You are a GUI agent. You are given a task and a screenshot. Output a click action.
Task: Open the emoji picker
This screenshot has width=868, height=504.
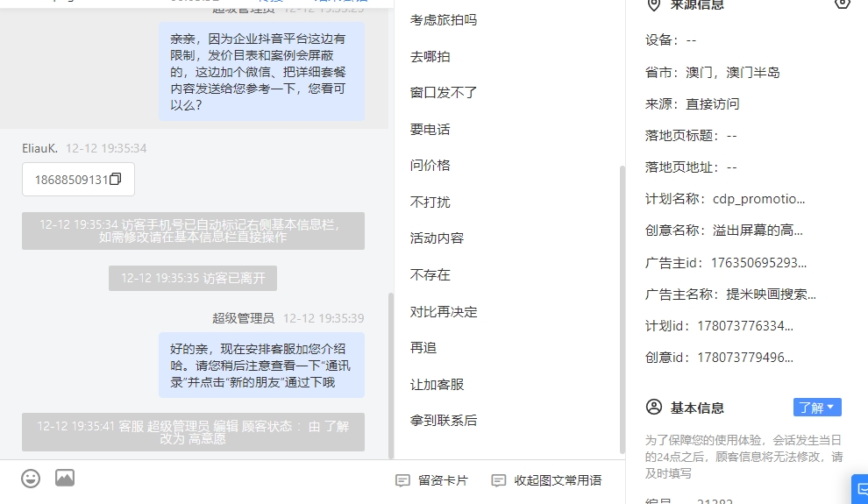point(31,478)
